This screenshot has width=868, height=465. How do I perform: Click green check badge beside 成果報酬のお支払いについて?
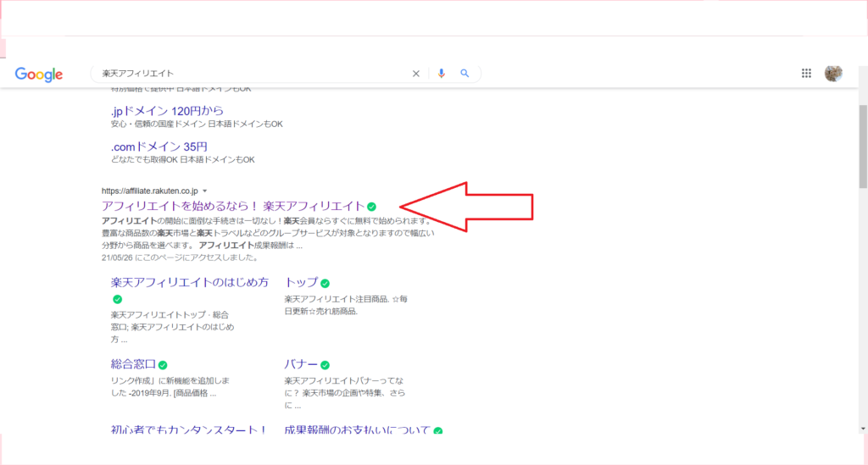[438, 430]
